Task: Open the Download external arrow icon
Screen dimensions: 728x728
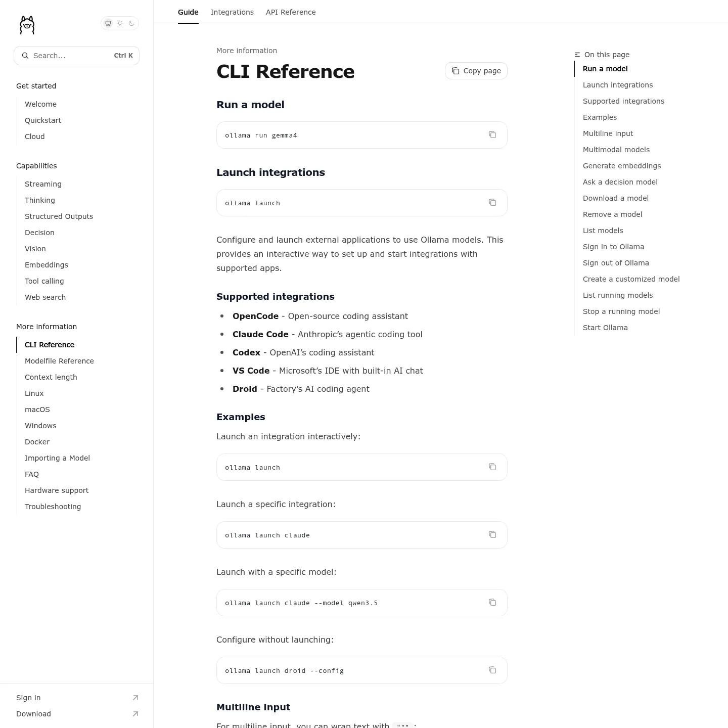Action: click(135, 714)
